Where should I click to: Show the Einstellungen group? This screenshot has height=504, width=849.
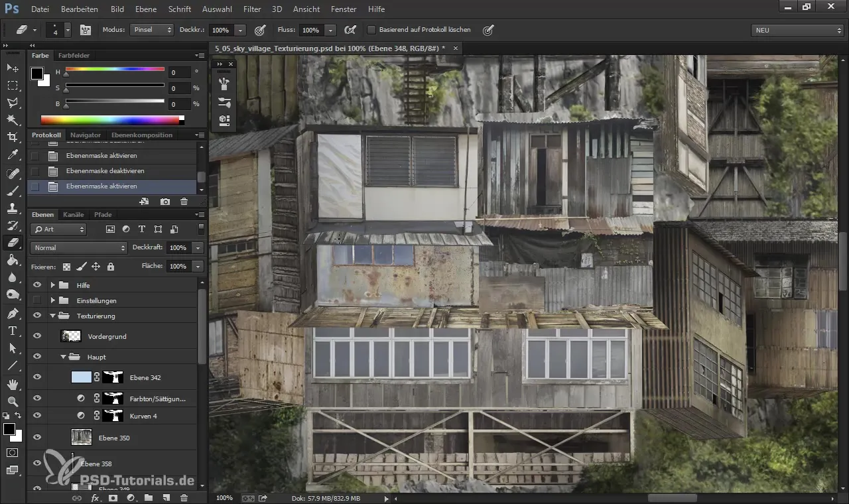(x=37, y=300)
